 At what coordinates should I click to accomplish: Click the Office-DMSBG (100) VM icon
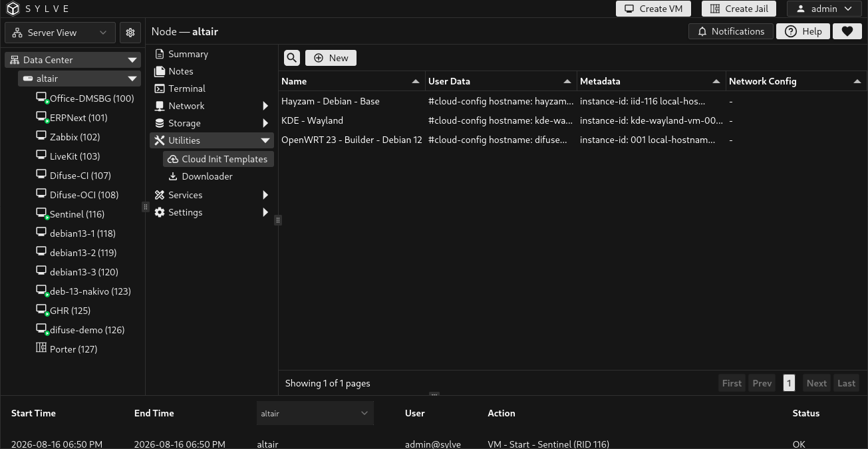(x=41, y=98)
